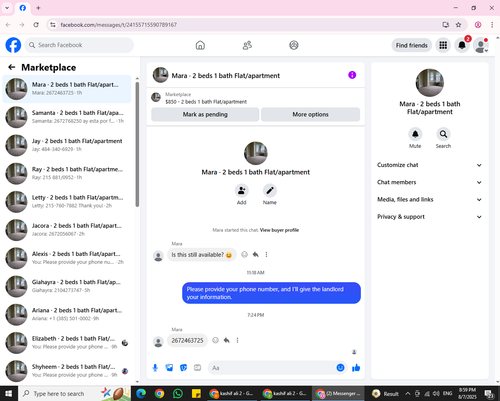Open Windows Start menu

8,394
